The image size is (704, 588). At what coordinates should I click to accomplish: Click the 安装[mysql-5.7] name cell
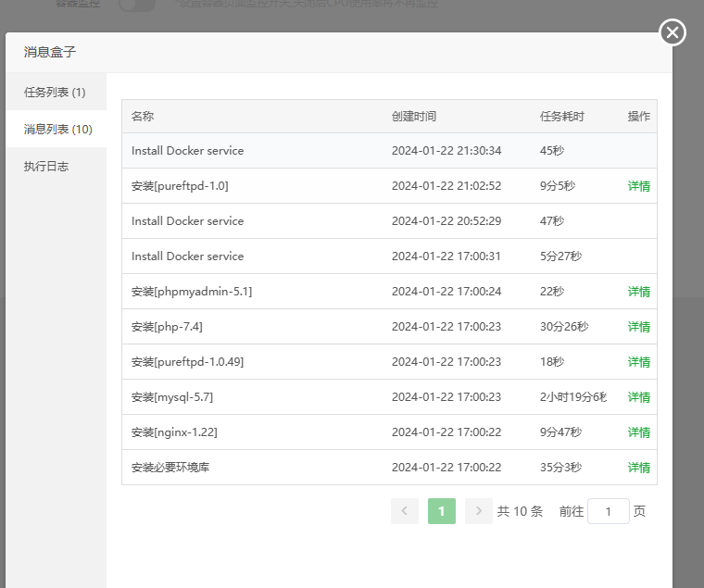pos(172,397)
